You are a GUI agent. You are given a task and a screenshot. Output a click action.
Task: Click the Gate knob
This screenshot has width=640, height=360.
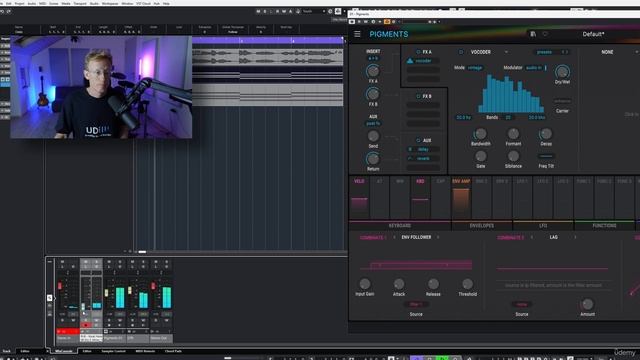point(480,156)
